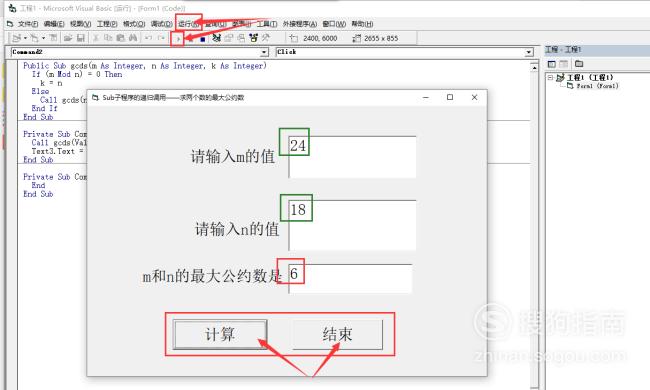Open the Object Browser from the toolbar

pyautogui.click(x=254, y=38)
